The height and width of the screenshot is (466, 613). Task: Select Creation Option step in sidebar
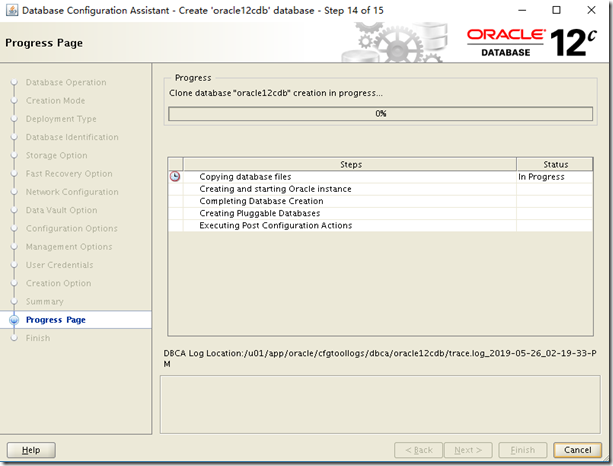(x=58, y=283)
